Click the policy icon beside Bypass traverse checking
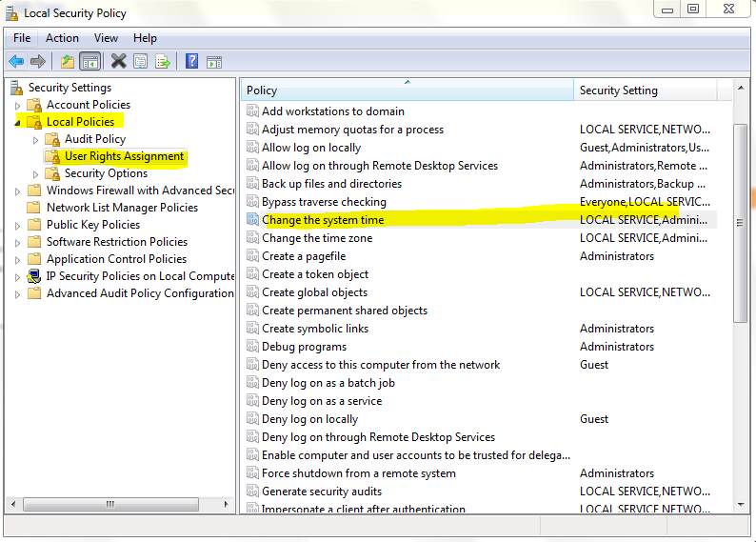Image resolution: width=756 pixels, height=542 pixels. (252, 202)
